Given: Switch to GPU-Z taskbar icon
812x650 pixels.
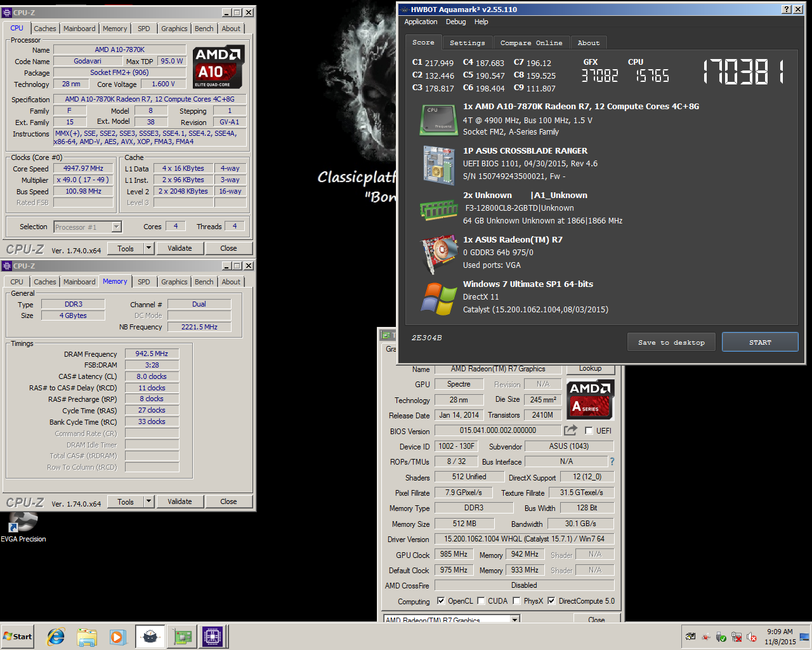Looking at the screenshot, I should 182,637.
